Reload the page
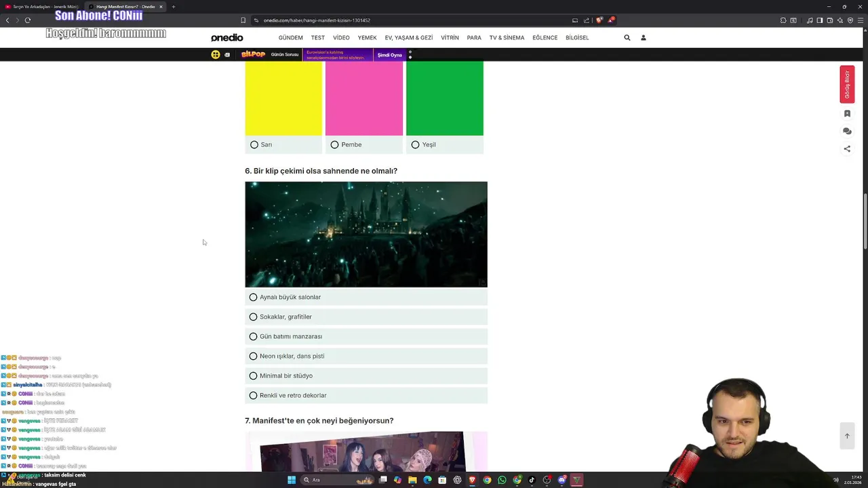This screenshot has width=868, height=488. tap(28, 20)
